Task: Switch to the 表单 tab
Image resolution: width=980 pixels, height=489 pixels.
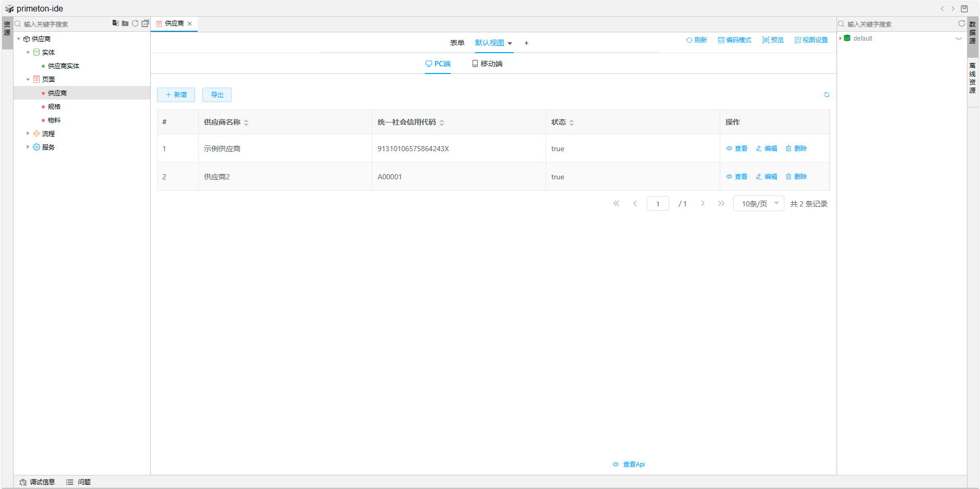Action: pos(457,43)
